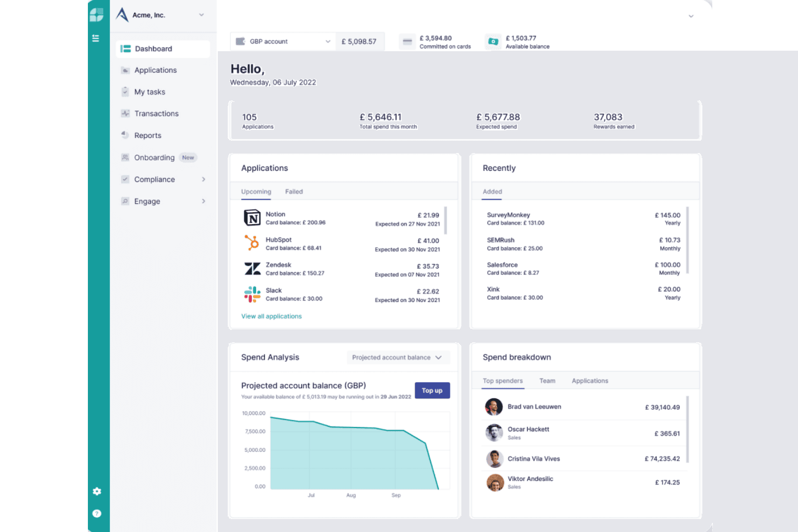The image size is (798, 532).
Task: Open help question mark icon
Action: [97, 514]
